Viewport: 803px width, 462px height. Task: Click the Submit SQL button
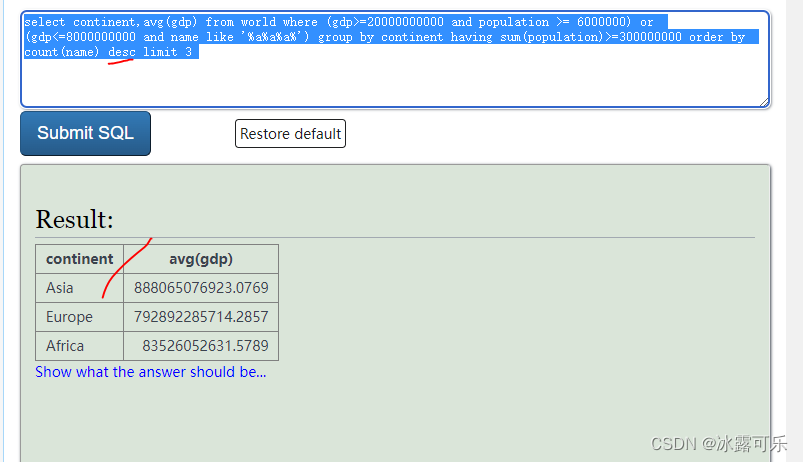[86, 133]
